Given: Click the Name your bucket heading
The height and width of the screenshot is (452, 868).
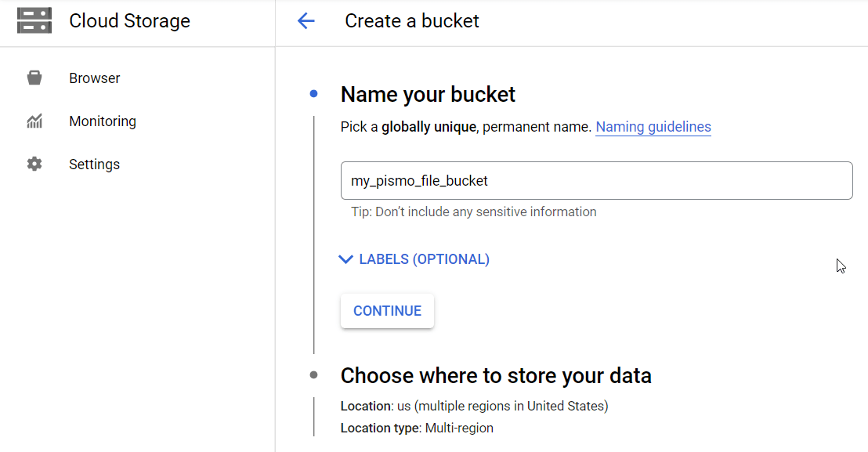Looking at the screenshot, I should click(x=427, y=94).
